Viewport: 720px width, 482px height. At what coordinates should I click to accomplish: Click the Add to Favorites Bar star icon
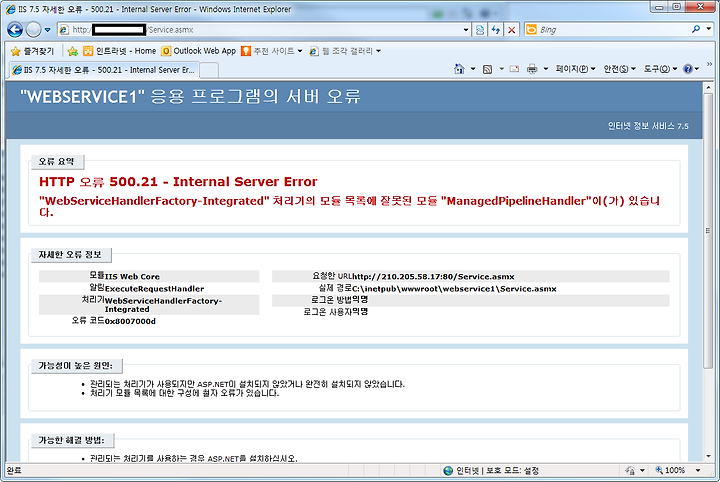[x=73, y=51]
